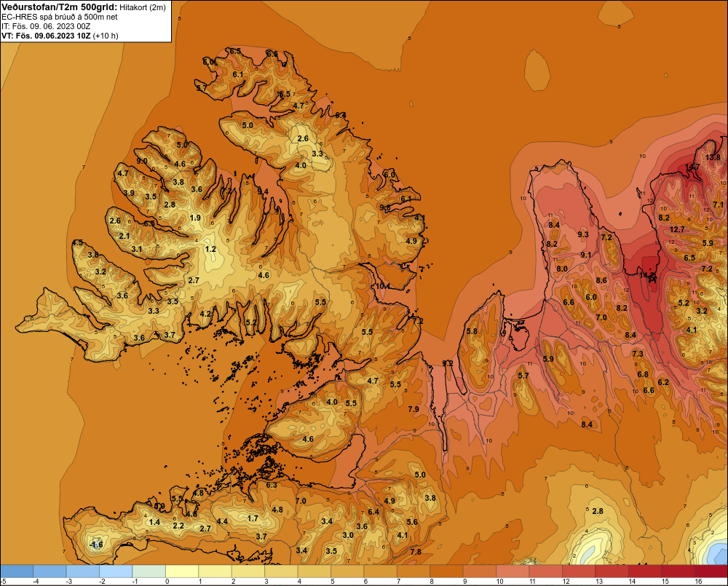The height and width of the screenshot is (586, 728).
Task: Click the 3.0 temperature label
Action: coord(348,535)
